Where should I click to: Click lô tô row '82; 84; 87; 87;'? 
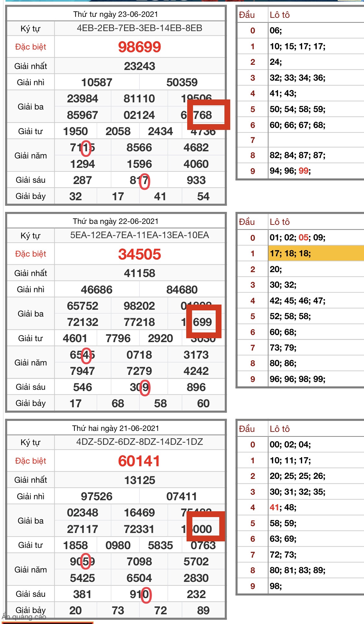pos(298,155)
